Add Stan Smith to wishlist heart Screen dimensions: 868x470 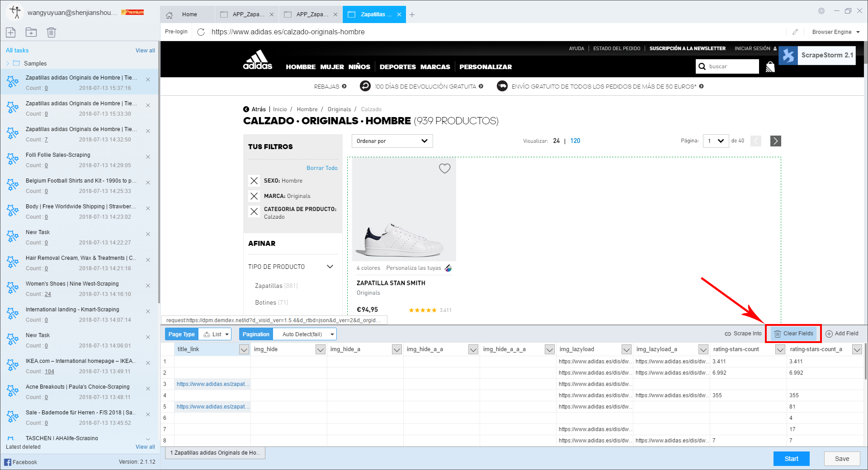point(445,169)
